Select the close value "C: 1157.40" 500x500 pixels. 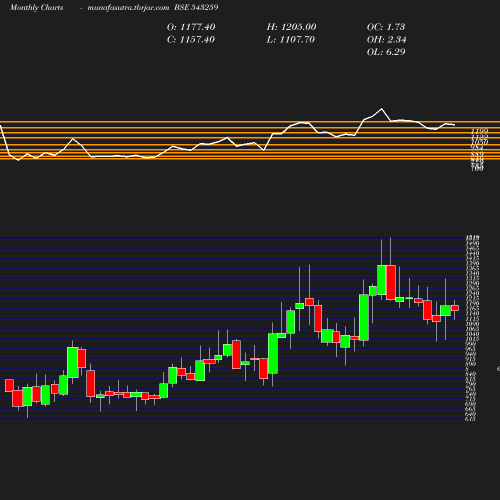191,40
